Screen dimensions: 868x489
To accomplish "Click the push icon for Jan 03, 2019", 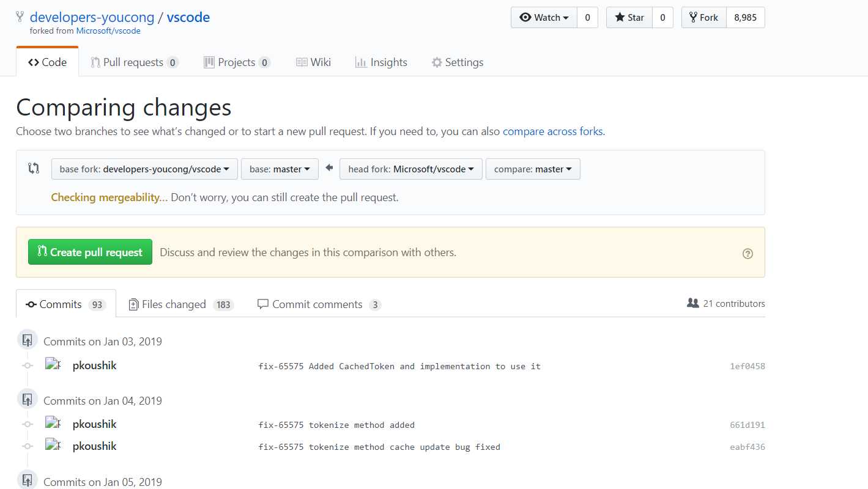I will click(x=27, y=340).
